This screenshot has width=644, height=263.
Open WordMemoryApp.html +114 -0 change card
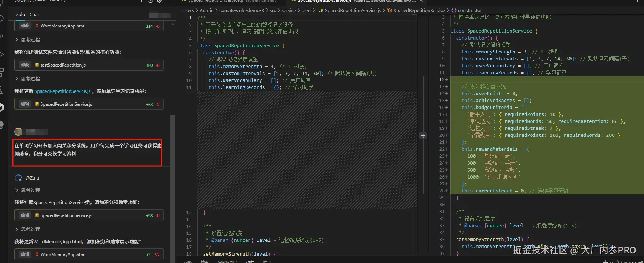(89, 26)
